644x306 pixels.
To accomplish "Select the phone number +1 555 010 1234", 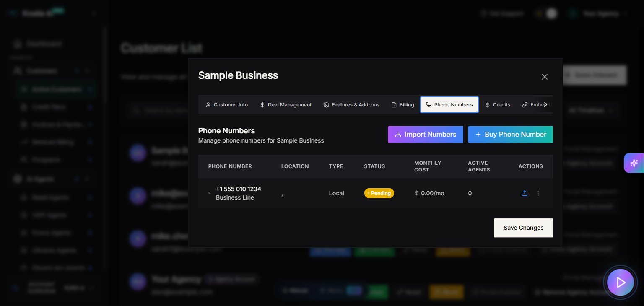I will point(239,189).
